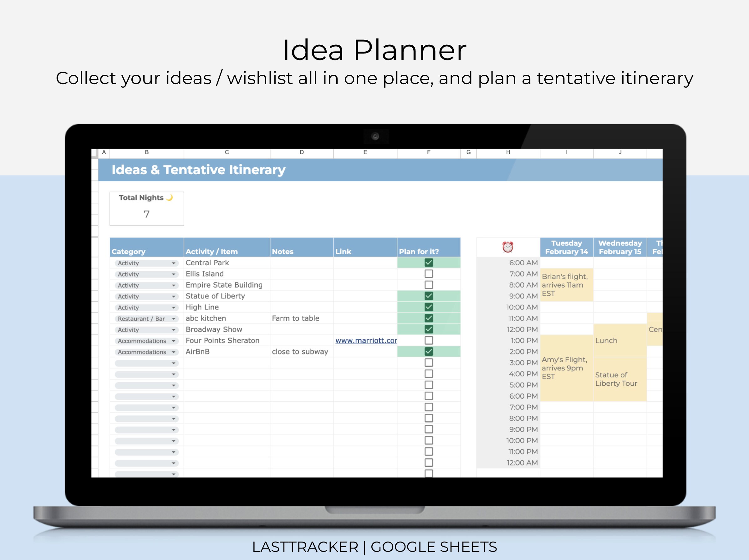Click the Plan for it? column header

[x=419, y=251]
